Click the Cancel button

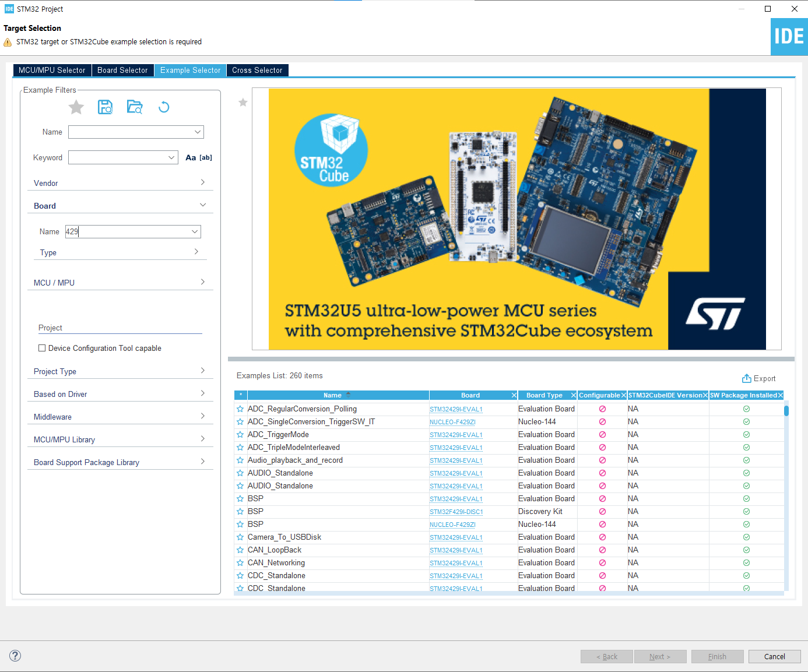tap(775, 656)
